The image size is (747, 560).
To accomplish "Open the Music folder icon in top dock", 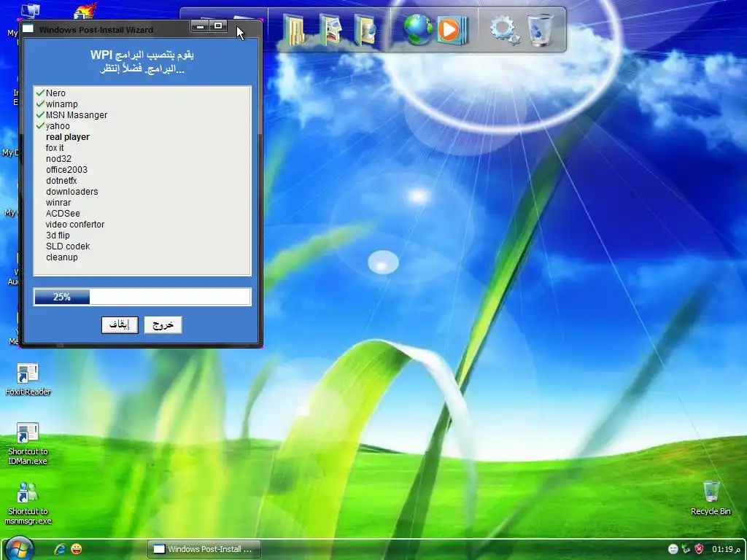I will click(366, 29).
